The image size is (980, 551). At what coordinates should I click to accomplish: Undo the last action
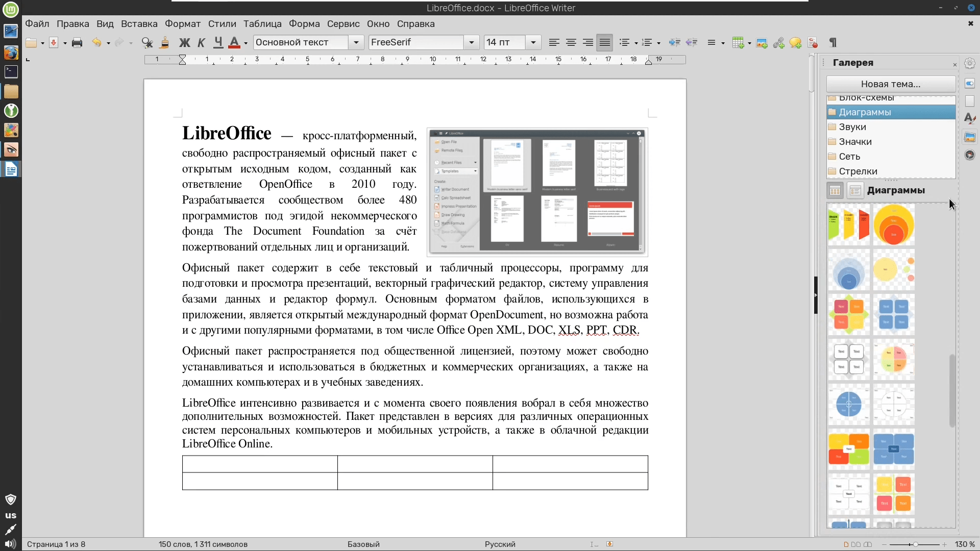(96, 43)
